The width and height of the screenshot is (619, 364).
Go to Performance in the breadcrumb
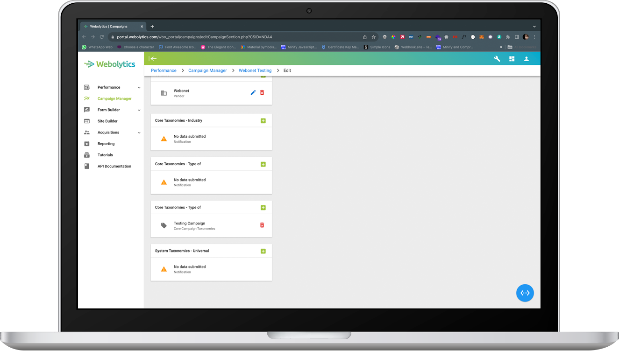(x=164, y=70)
